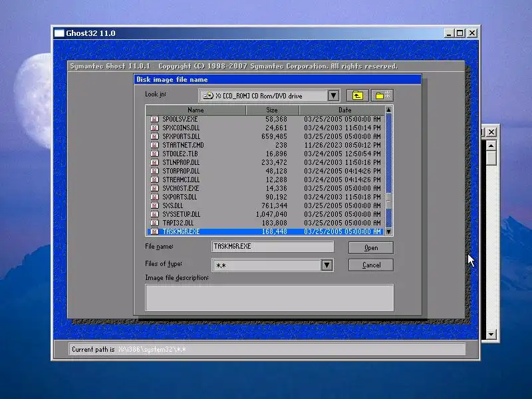Click the file icon beside STLNPROP.DLL
This screenshot has height=399, width=532.
155,162
